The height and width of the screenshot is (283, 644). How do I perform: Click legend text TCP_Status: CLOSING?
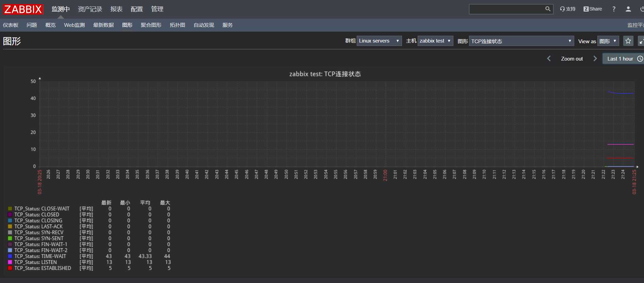38,220
